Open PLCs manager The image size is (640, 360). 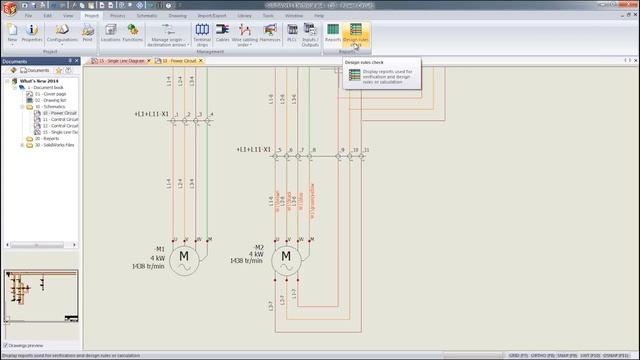tap(292, 33)
